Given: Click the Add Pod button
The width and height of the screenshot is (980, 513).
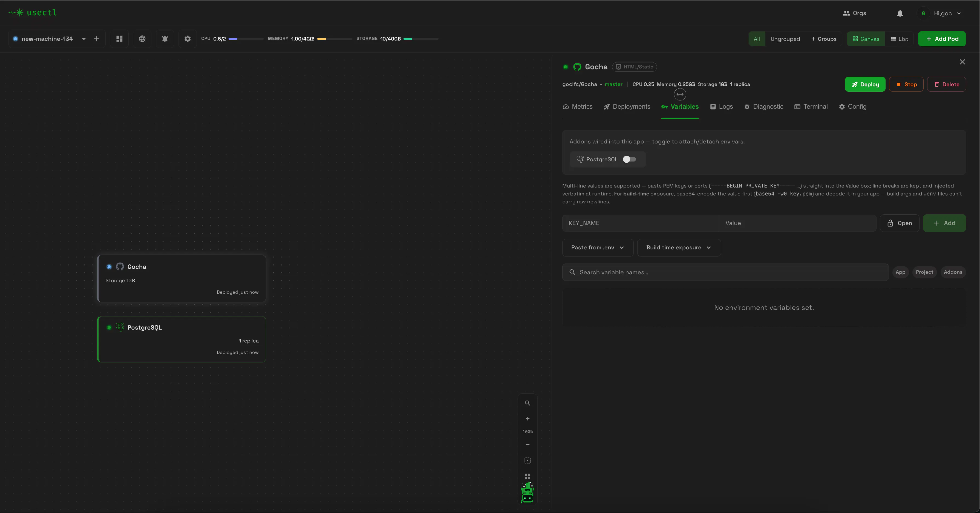Looking at the screenshot, I should click(942, 39).
